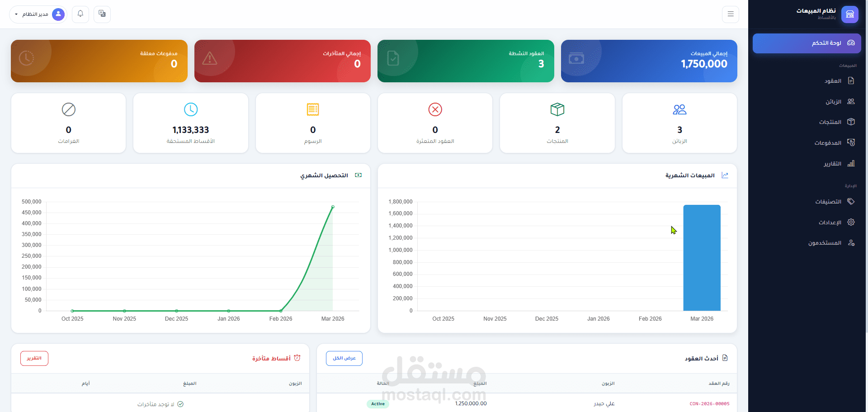Open the مدير النظام profile dropdown
The image size is (868, 412).
click(38, 14)
